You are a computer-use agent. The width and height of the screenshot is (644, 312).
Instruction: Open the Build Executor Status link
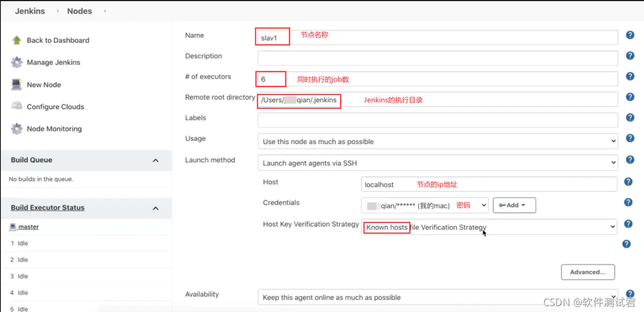pyautogui.click(x=48, y=208)
